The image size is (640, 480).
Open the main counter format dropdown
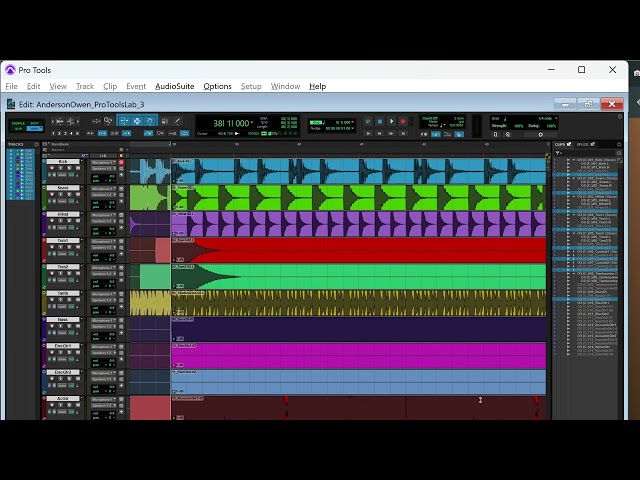tap(252, 122)
